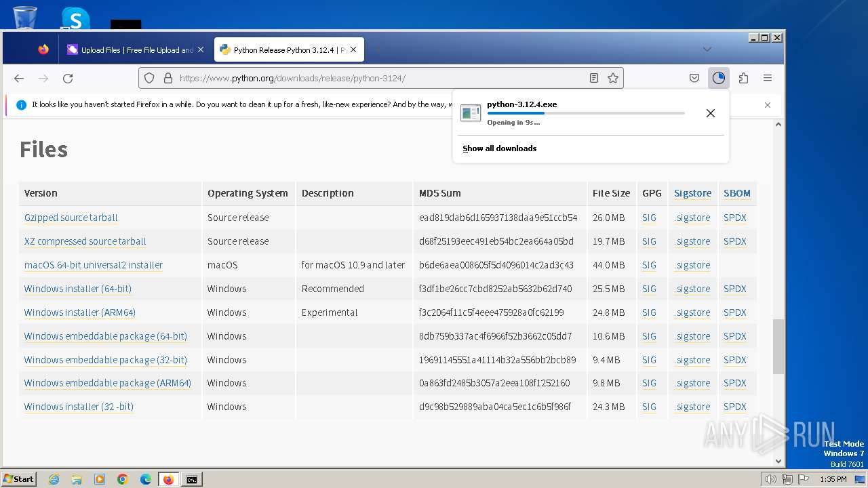Download Windows embeddable package (32-bit)
The image size is (868, 488).
pyautogui.click(x=106, y=360)
